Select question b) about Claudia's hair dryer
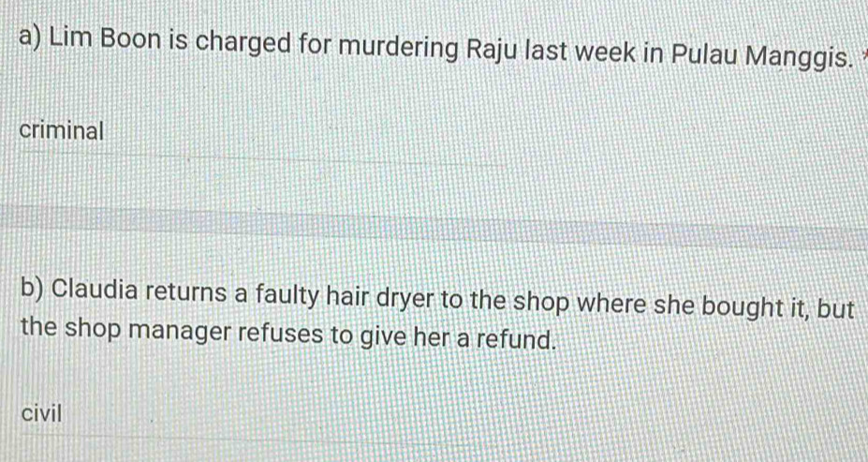This screenshot has width=868, height=462. coord(437,315)
